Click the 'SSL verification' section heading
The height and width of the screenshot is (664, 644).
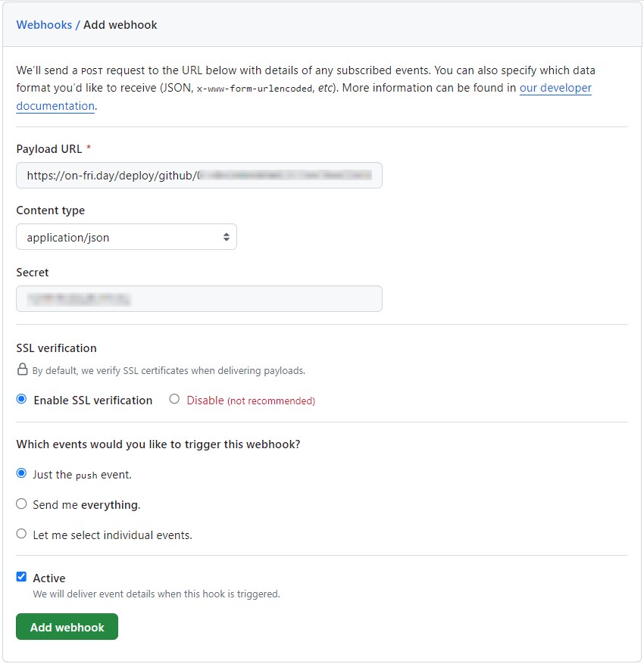(56, 348)
